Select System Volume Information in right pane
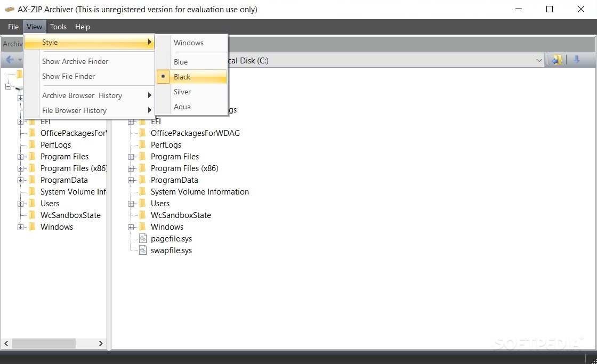This screenshot has width=597, height=364. [x=200, y=192]
